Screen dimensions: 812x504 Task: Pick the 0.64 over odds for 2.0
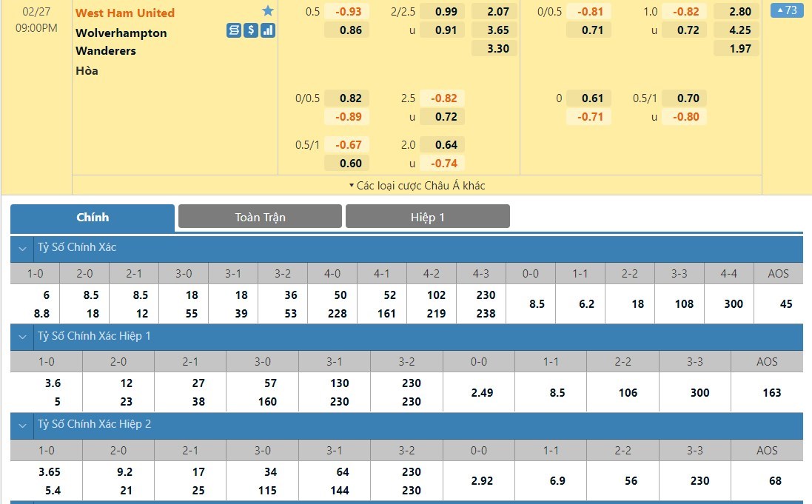(x=442, y=145)
